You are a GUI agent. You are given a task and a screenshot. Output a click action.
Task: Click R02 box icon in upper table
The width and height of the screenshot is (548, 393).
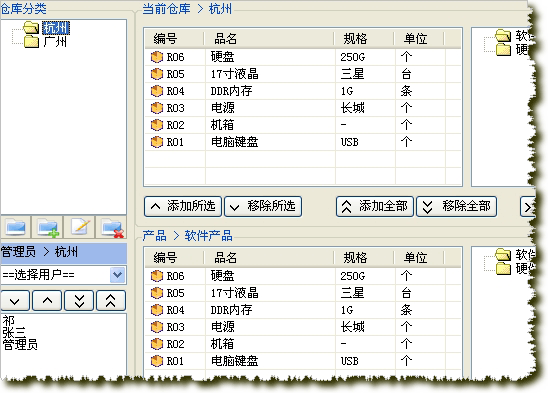[157, 125]
